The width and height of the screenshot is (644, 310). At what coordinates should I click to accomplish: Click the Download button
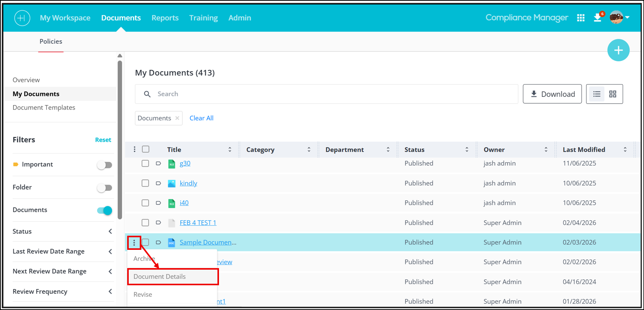(x=552, y=94)
